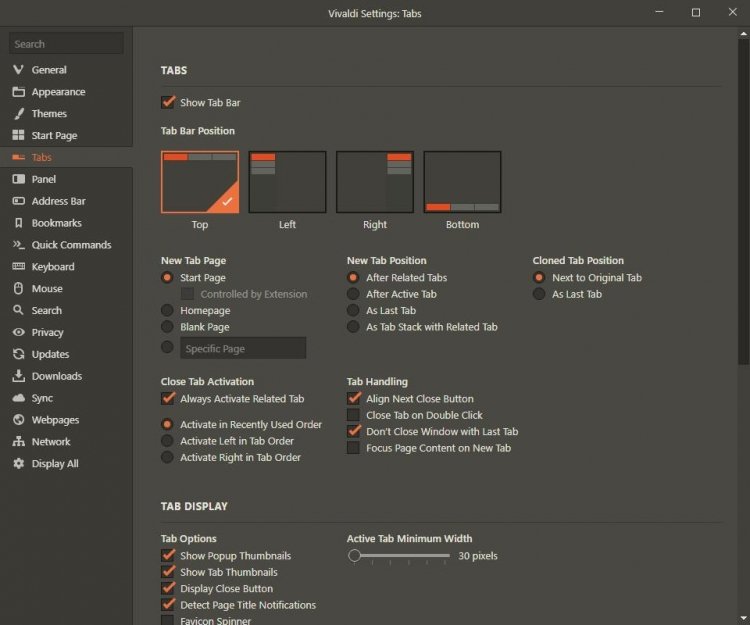This screenshot has width=750, height=625.
Task: Click the Themes brush icon
Action: [18, 113]
